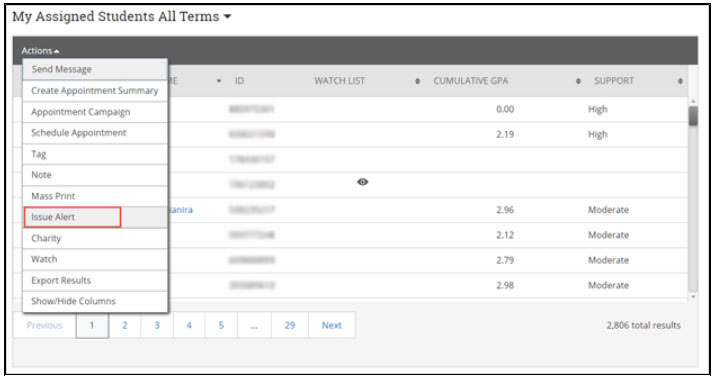Image resolution: width=716 pixels, height=376 pixels.
Task: Click the scrollbar up arrow
Action: (x=693, y=101)
